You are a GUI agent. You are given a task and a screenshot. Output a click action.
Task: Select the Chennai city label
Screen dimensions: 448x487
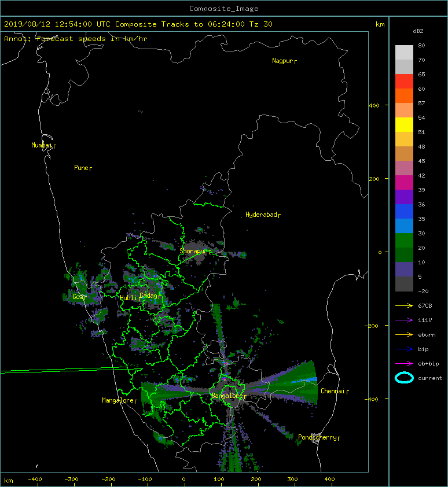335,391
